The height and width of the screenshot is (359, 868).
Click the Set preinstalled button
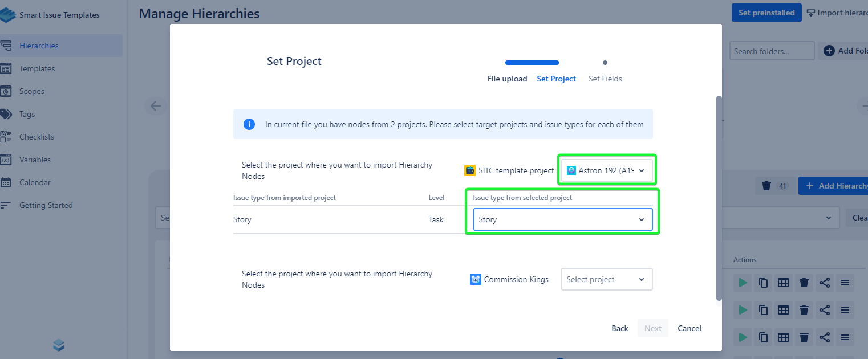766,13
